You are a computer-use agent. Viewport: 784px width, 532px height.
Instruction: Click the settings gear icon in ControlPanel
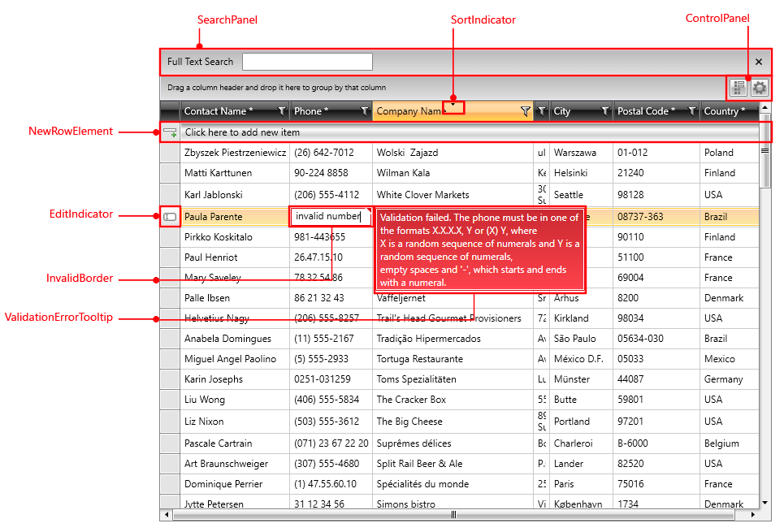[x=760, y=88]
